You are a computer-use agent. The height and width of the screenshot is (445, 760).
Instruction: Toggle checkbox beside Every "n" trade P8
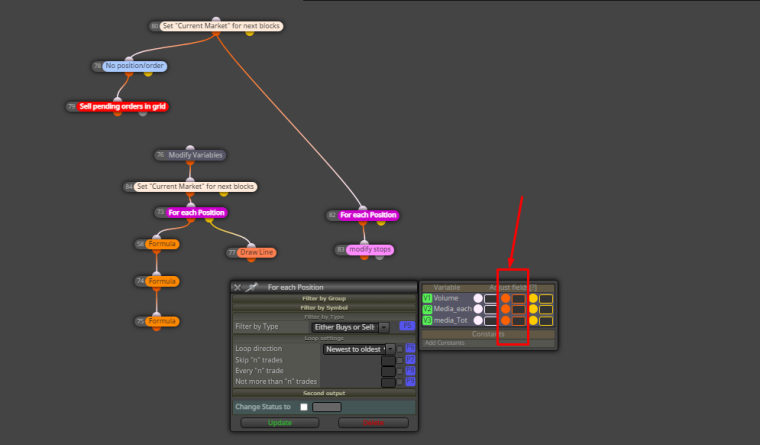click(400, 371)
